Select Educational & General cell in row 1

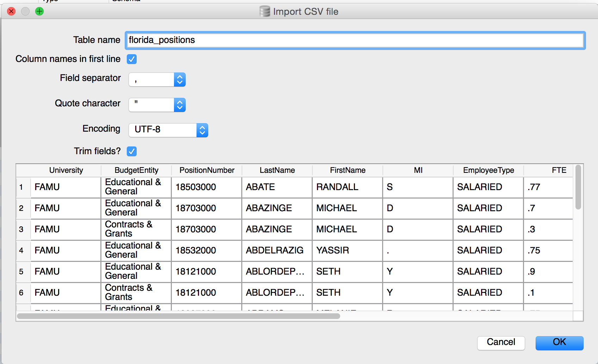[x=136, y=187]
